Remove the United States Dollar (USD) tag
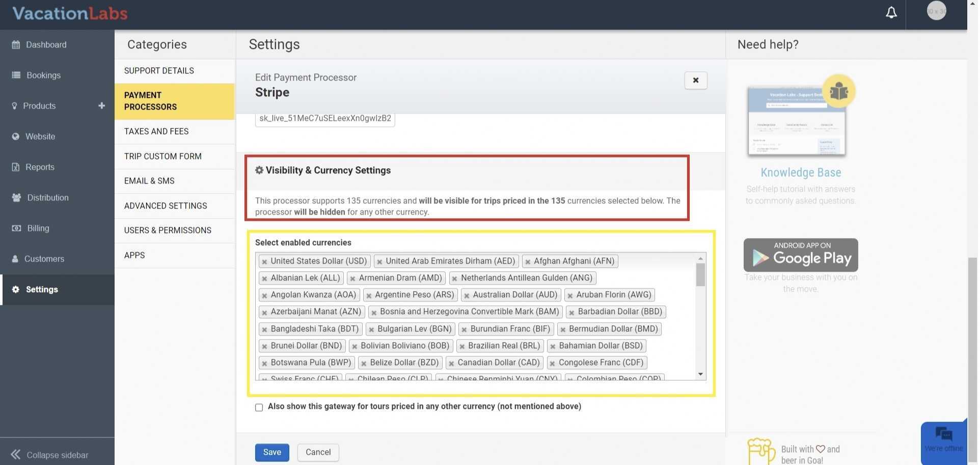Viewport: 980px width, 465px height. (264, 262)
